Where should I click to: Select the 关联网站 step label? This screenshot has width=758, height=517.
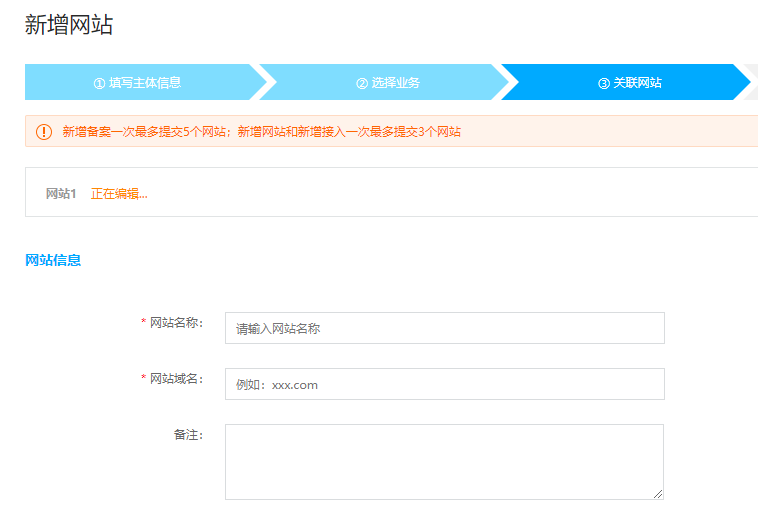[x=637, y=83]
